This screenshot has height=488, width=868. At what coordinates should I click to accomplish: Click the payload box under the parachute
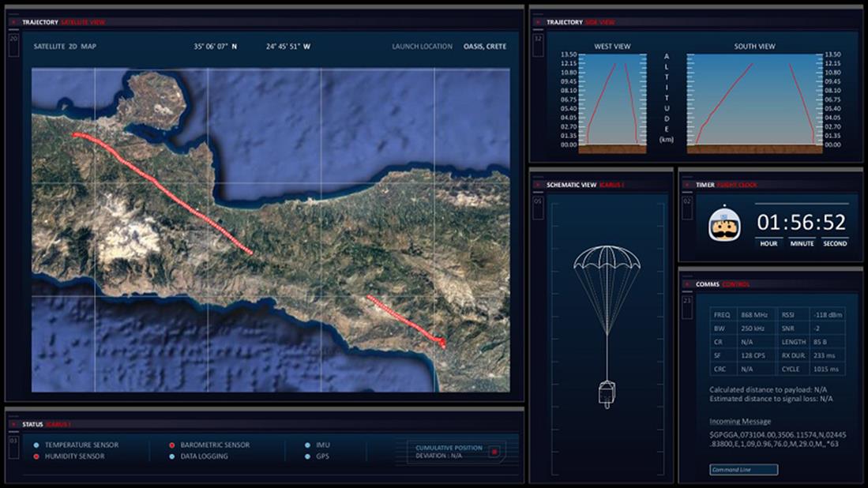pos(607,392)
